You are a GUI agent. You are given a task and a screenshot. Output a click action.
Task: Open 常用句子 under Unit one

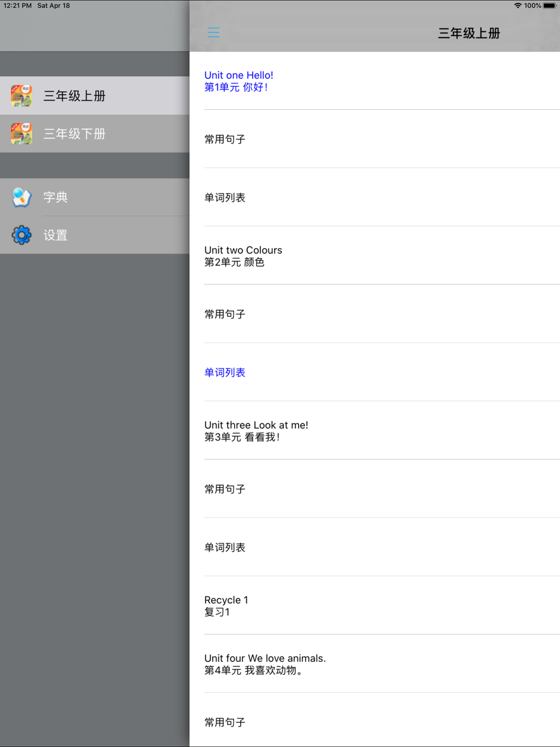point(375,139)
